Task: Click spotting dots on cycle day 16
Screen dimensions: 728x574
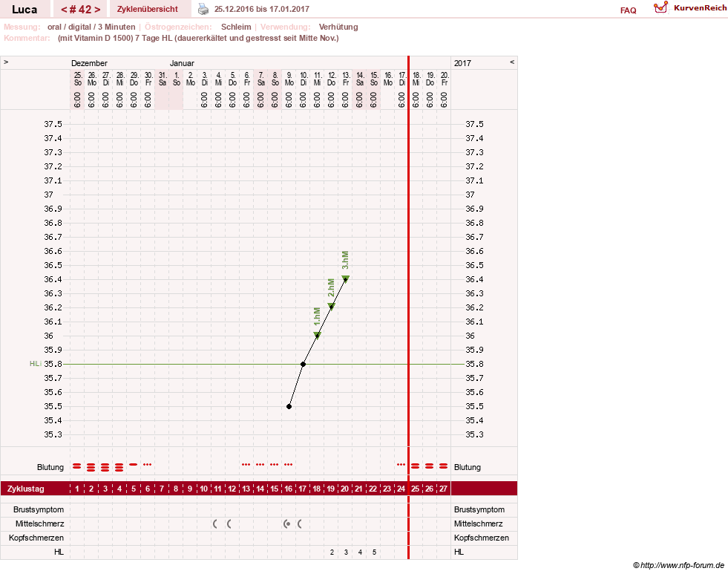Action: click(289, 464)
